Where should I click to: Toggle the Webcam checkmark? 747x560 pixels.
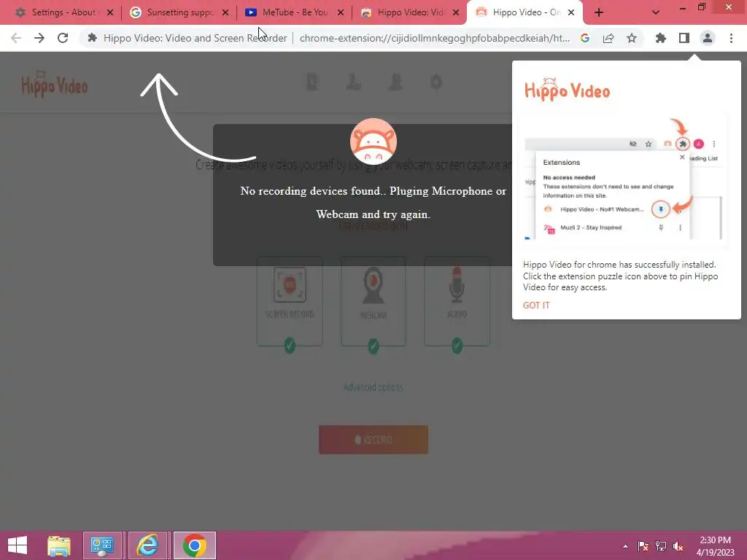point(373,345)
